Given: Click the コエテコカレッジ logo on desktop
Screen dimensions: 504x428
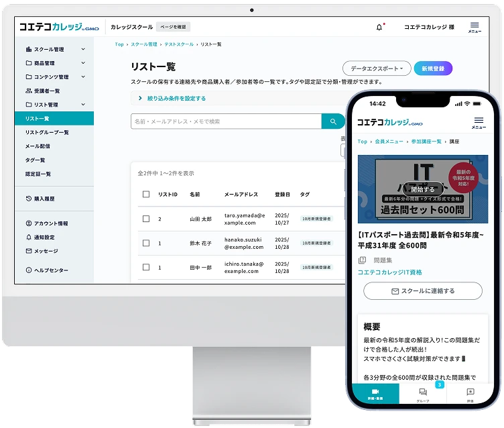Looking at the screenshot, I should tap(59, 27).
